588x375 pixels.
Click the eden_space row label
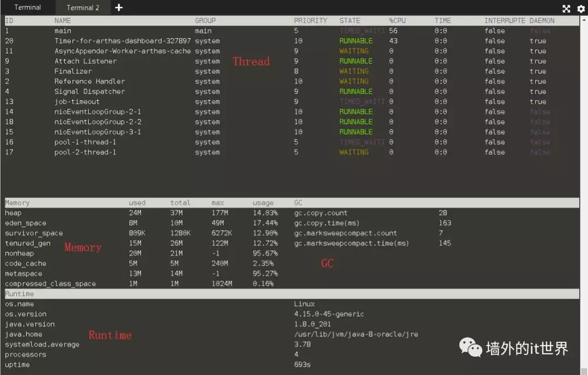coord(26,223)
